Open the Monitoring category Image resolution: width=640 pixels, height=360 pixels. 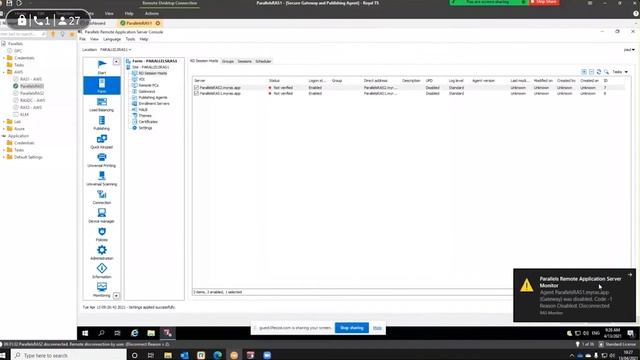[102, 289]
